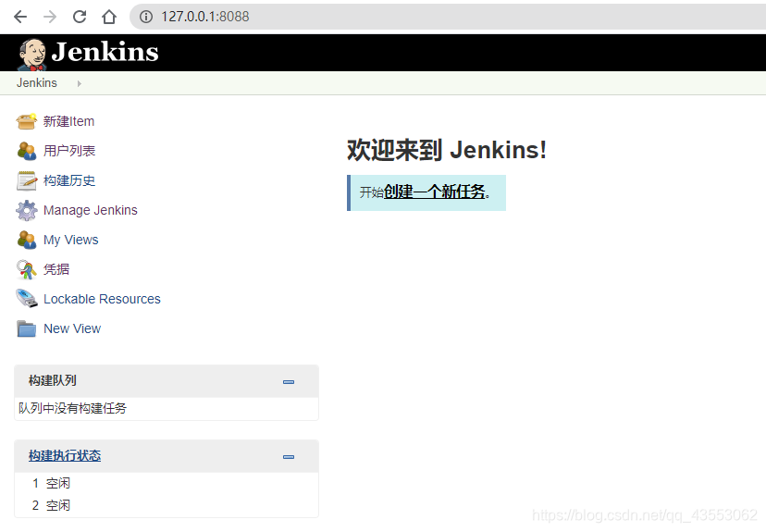Click the 凭据 keys icon
Screen dimensions: 766x532
point(27,269)
